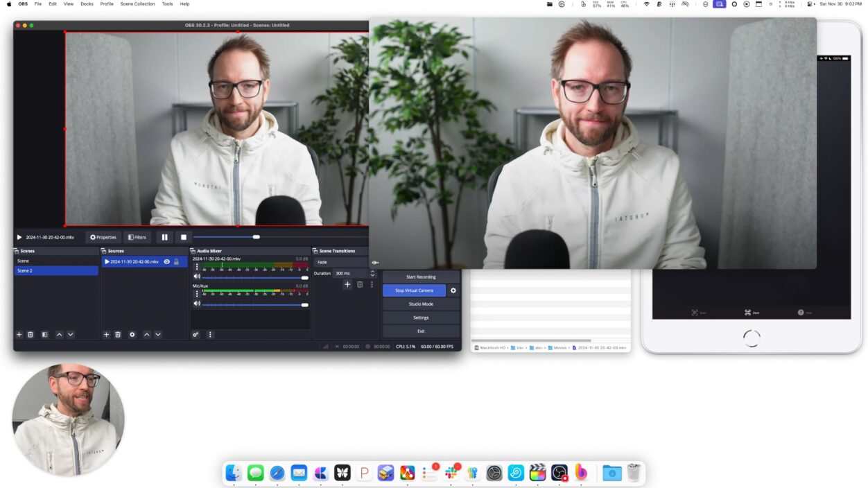Viewport: 868px width, 488px height.
Task: Add a new scene transition
Action: point(348,284)
